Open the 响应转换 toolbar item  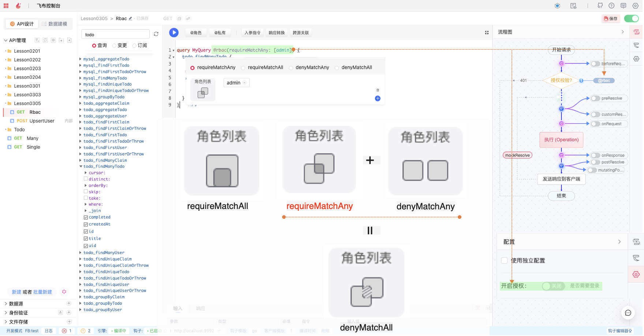pyautogui.click(x=277, y=33)
